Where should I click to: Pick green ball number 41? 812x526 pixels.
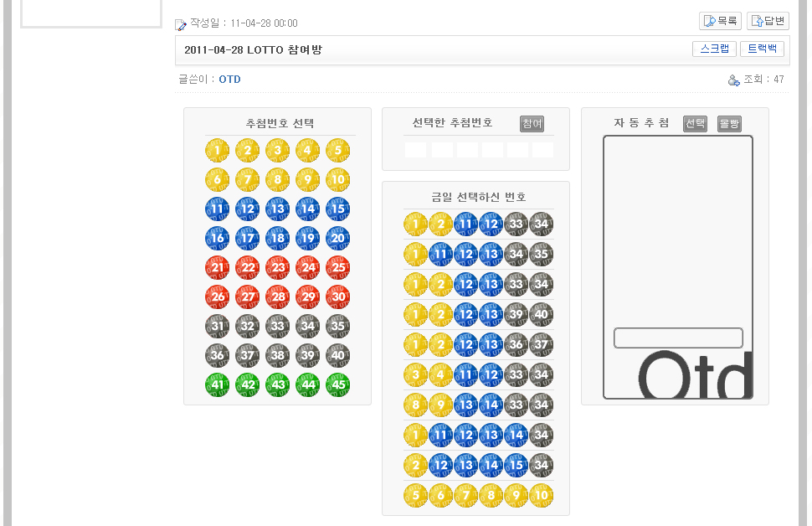point(217,384)
